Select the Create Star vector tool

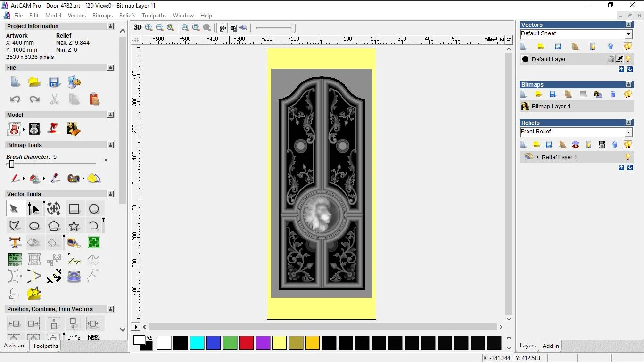(74, 226)
